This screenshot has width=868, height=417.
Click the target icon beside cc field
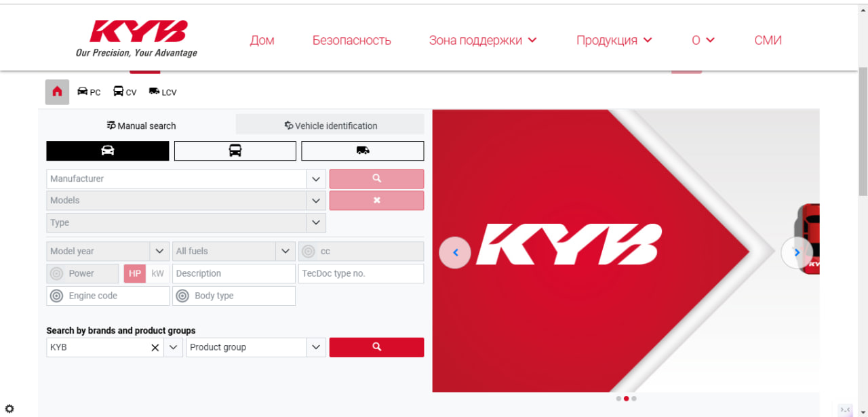click(x=309, y=252)
